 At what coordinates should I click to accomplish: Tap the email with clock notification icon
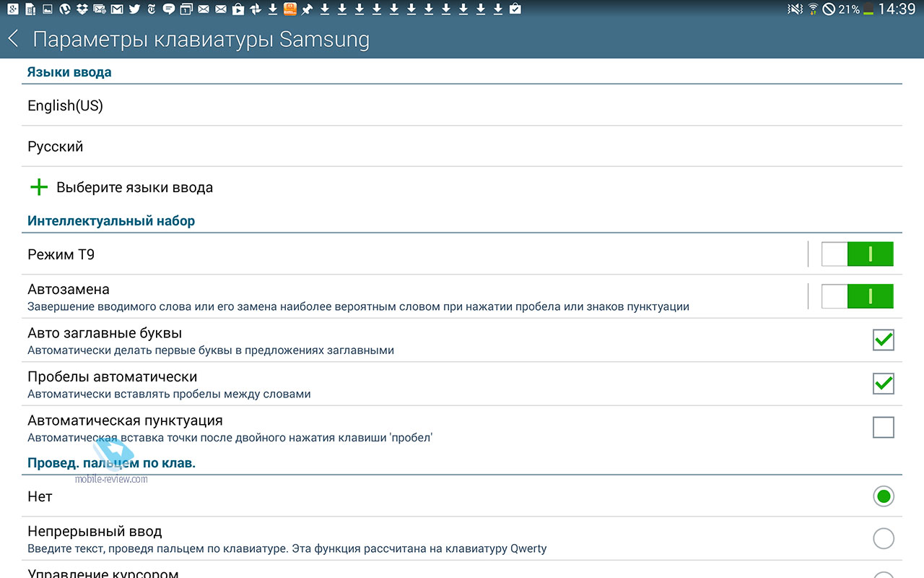click(99, 9)
